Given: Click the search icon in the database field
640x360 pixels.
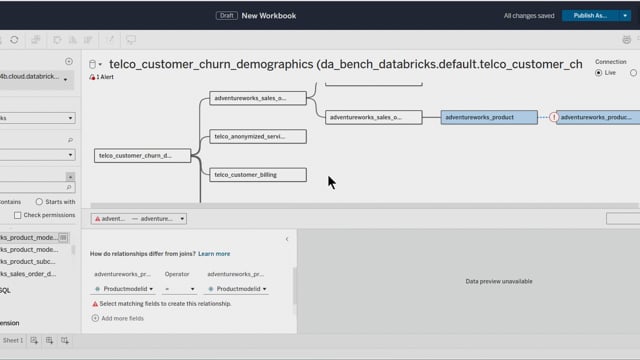Looking at the screenshot, I should click(x=70, y=140).
